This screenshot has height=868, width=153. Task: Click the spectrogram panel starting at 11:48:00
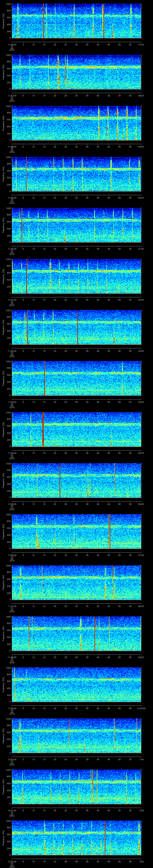pos(76,123)
